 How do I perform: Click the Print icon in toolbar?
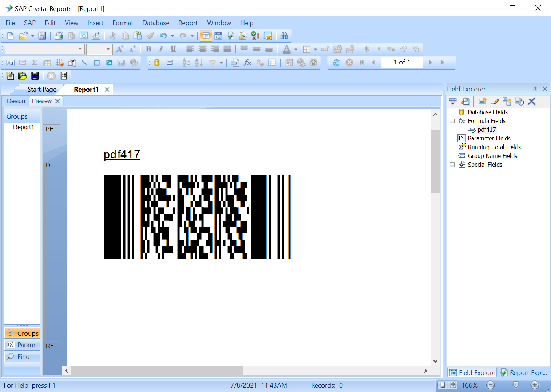point(59,36)
